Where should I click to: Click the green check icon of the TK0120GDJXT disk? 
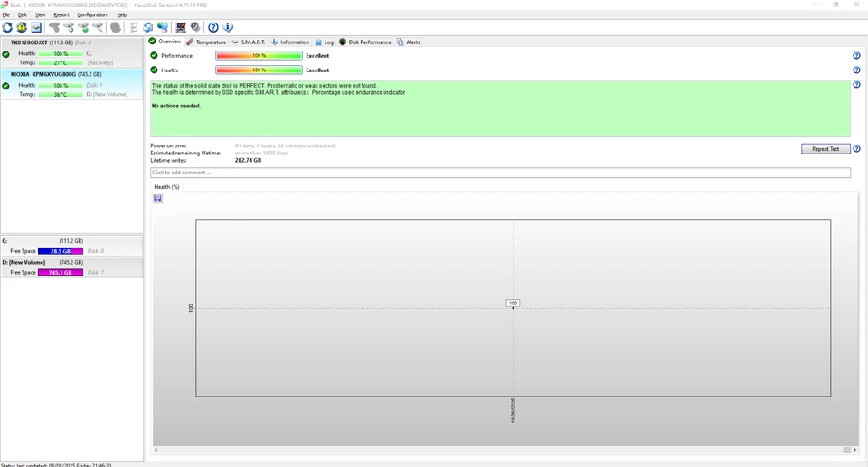pos(5,54)
